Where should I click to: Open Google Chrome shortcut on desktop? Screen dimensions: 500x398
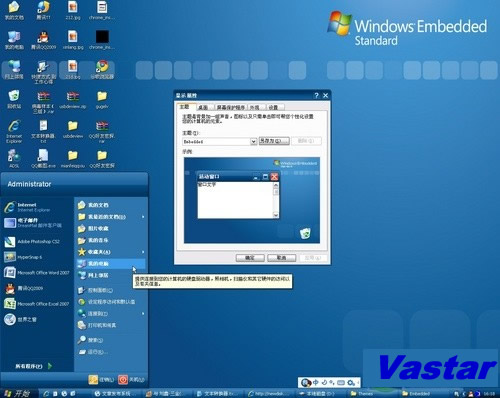(102, 69)
